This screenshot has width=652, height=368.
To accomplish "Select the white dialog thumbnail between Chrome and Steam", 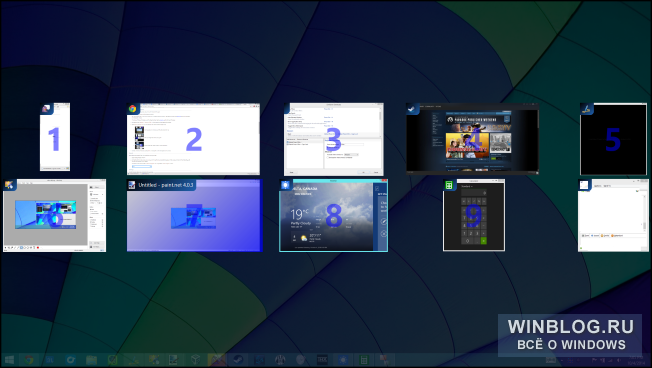I will click(333, 139).
